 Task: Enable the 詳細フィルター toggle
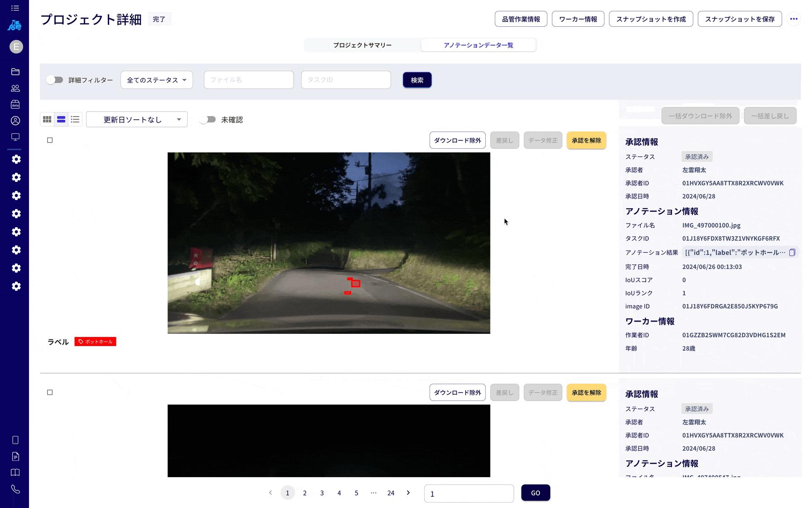click(x=55, y=80)
